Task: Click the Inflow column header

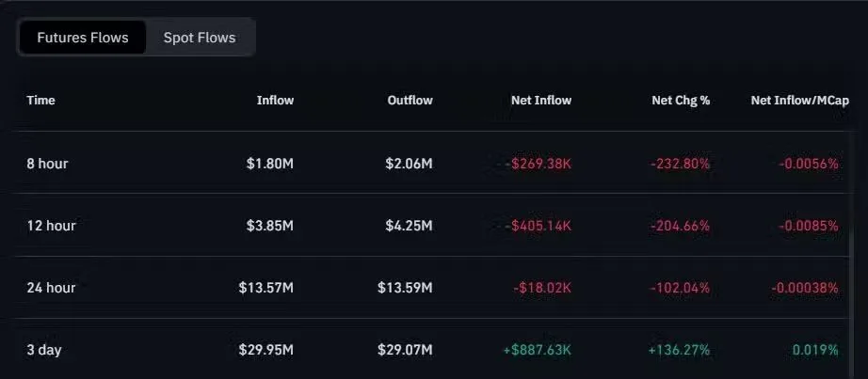Action: tap(275, 100)
